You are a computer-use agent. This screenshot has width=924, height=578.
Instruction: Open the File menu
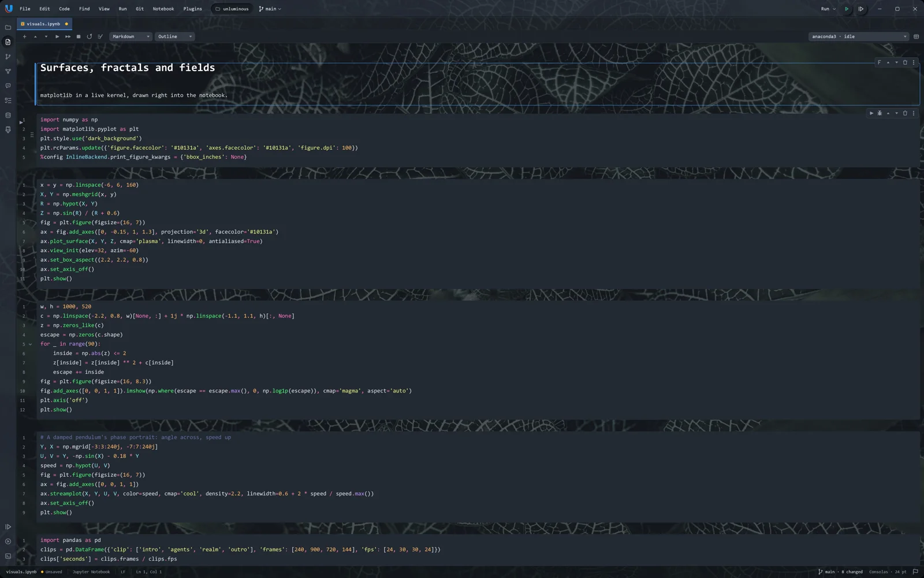click(x=25, y=9)
